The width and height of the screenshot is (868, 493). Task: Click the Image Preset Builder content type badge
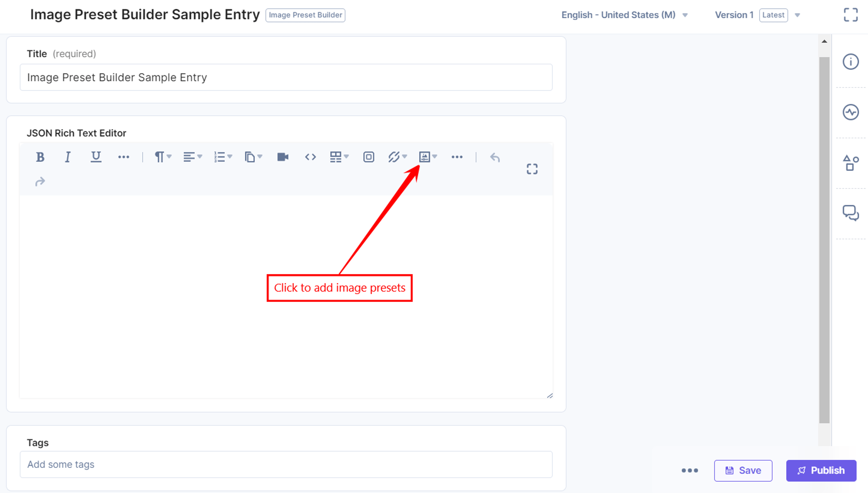305,15
